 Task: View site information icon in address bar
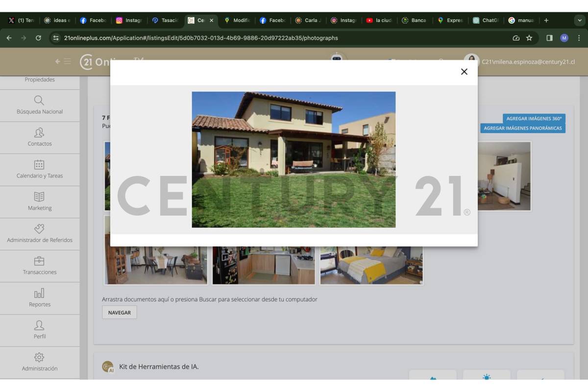tap(56, 38)
